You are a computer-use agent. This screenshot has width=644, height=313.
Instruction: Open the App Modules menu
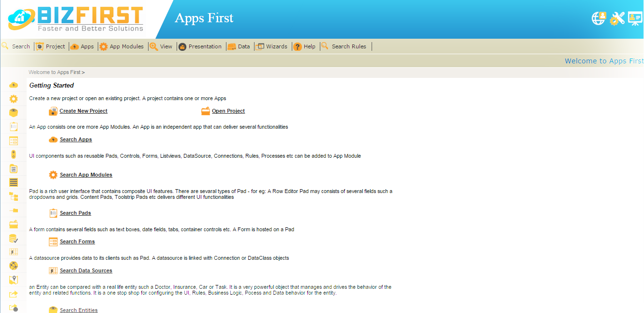coord(121,46)
